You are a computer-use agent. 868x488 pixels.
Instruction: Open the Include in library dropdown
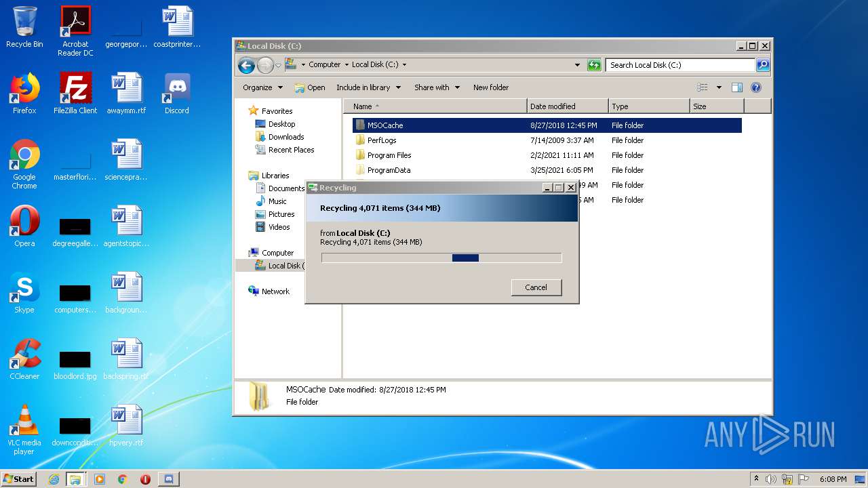click(x=368, y=87)
